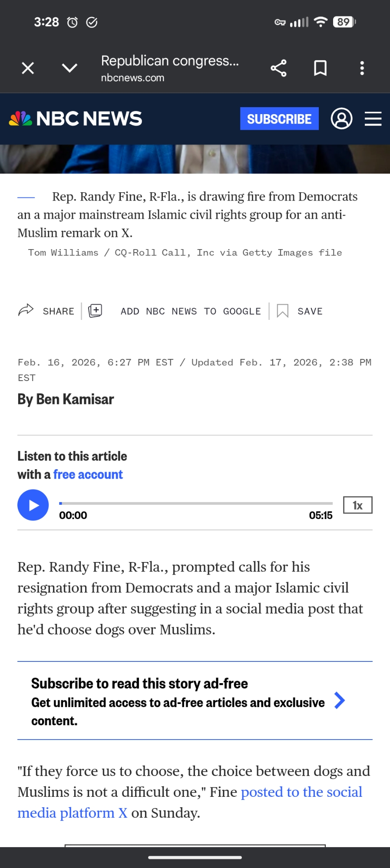Save the article with bookmark icon
This screenshot has width=390, height=868.
pos(283,311)
